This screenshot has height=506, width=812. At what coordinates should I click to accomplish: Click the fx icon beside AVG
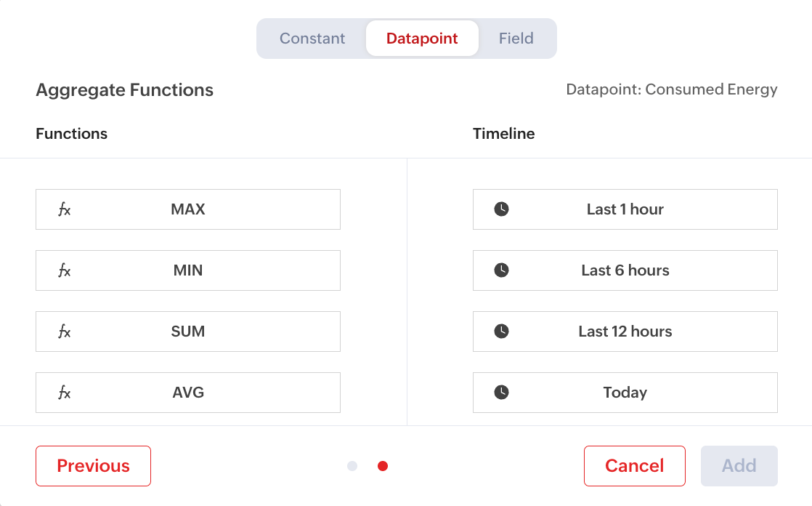tap(65, 393)
